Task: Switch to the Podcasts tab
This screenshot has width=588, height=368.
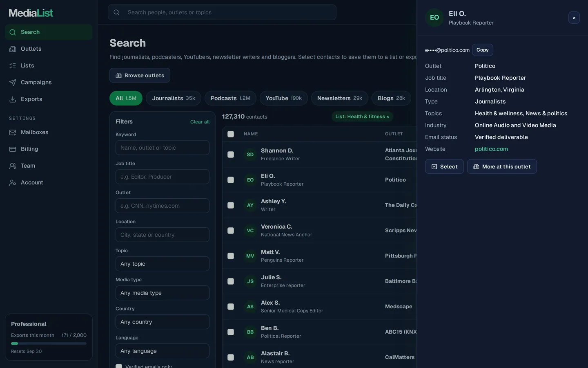Action: coord(230,98)
